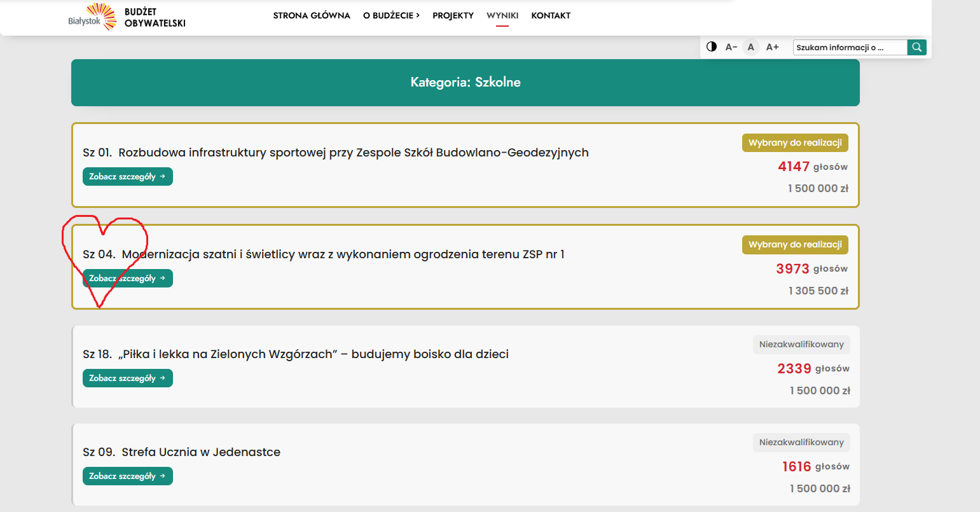
Task: Click the Sz 01 project title about sports infrastructure
Action: [x=336, y=153]
